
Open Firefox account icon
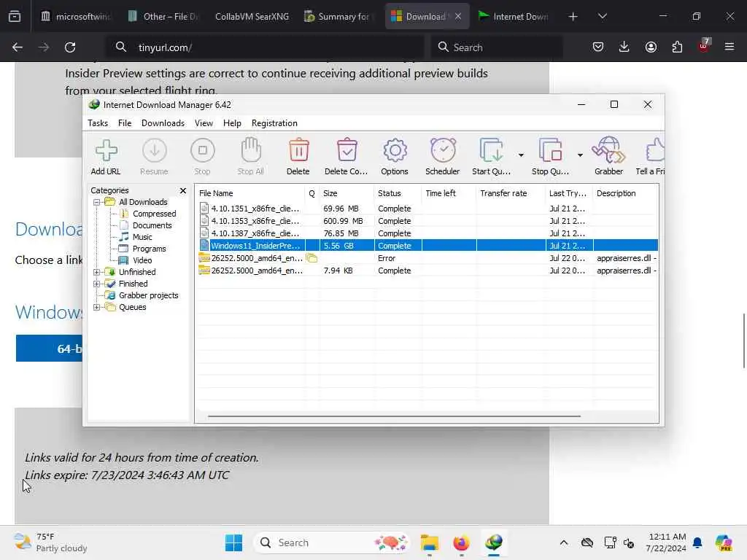pyautogui.click(x=651, y=47)
